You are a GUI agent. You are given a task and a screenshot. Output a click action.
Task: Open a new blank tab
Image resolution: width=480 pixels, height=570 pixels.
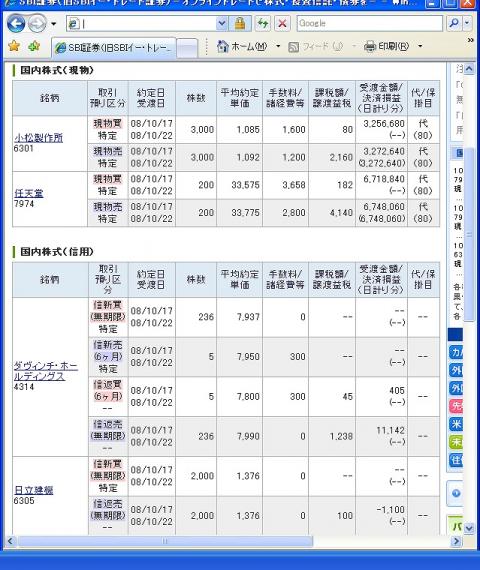tap(187, 48)
